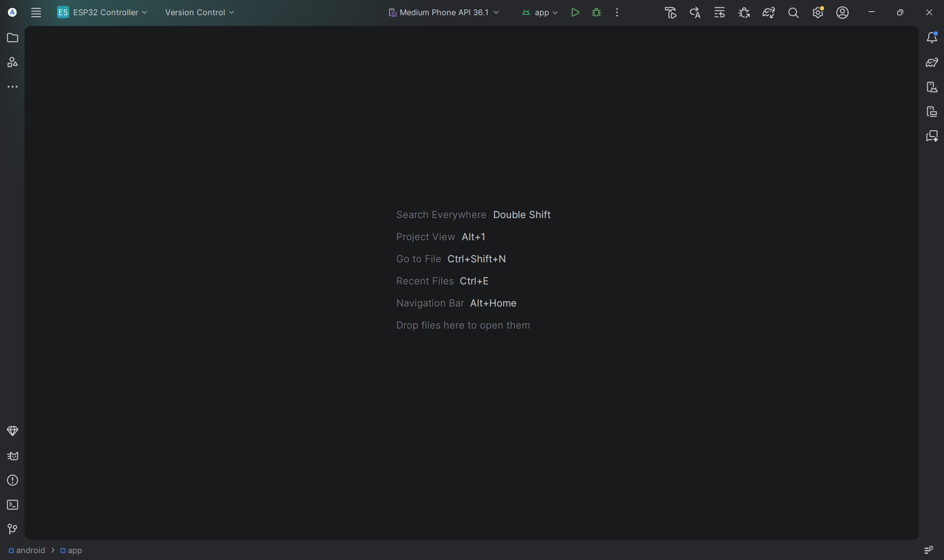
Task: Open the Logcat cat icon
Action: [x=12, y=456]
